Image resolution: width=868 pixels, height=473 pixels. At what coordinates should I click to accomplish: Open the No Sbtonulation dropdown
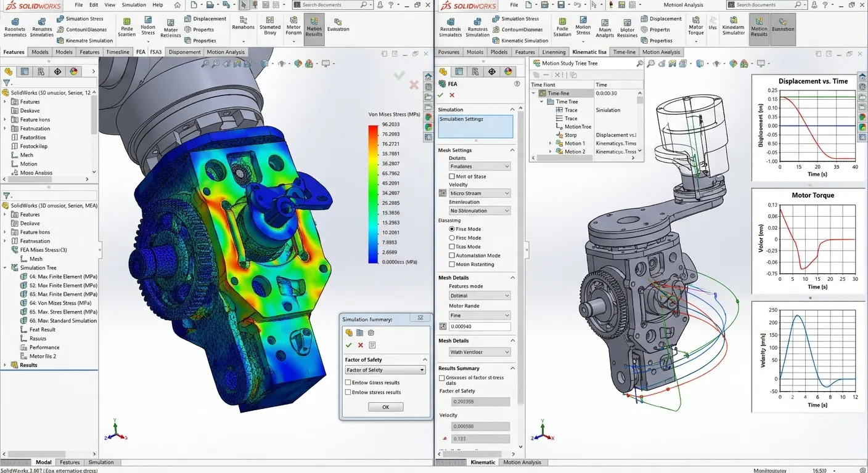pos(480,211)
